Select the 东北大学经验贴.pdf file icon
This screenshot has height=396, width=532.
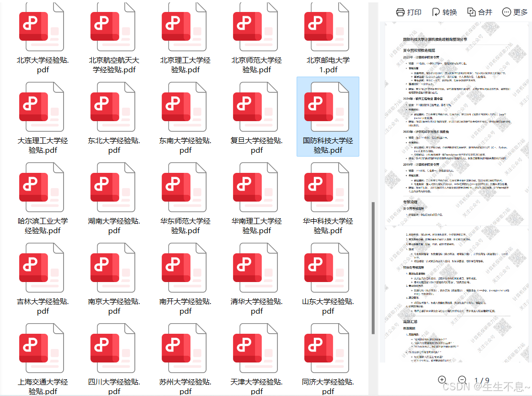pos(112,107)
